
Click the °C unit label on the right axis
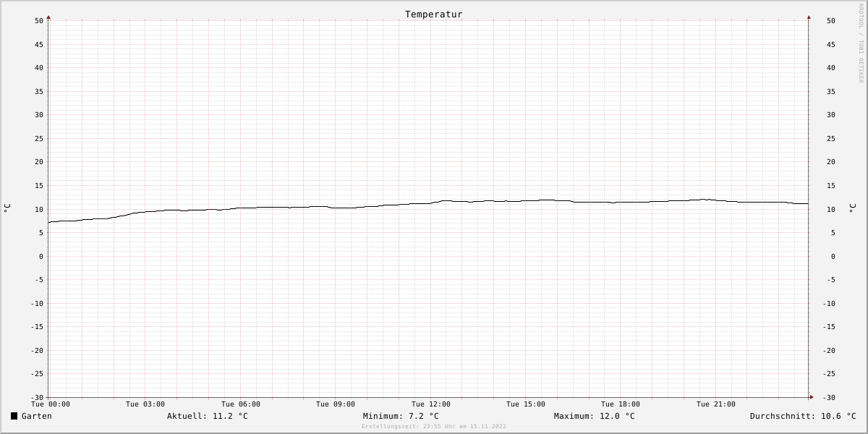tap(852, 208)
